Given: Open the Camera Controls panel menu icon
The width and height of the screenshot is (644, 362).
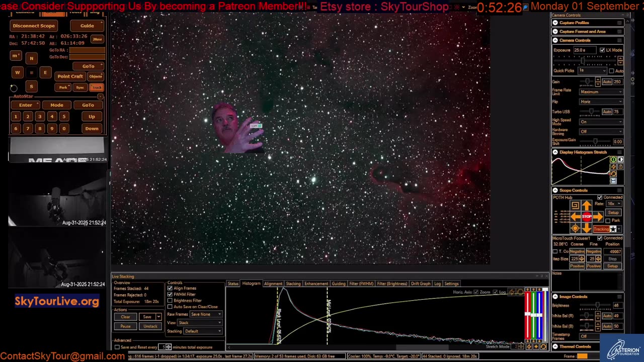Looking at the screenshot, I should point(620,40).
